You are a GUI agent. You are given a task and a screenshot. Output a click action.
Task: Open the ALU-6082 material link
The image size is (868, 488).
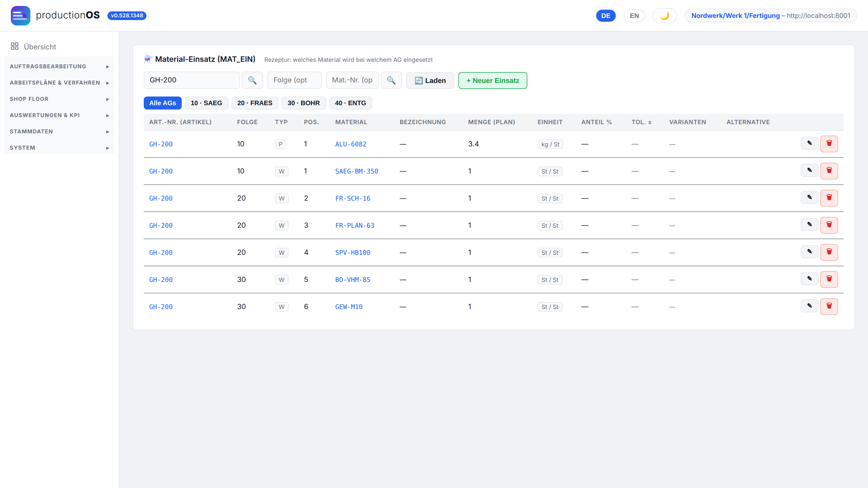click(x=350, y=144)
